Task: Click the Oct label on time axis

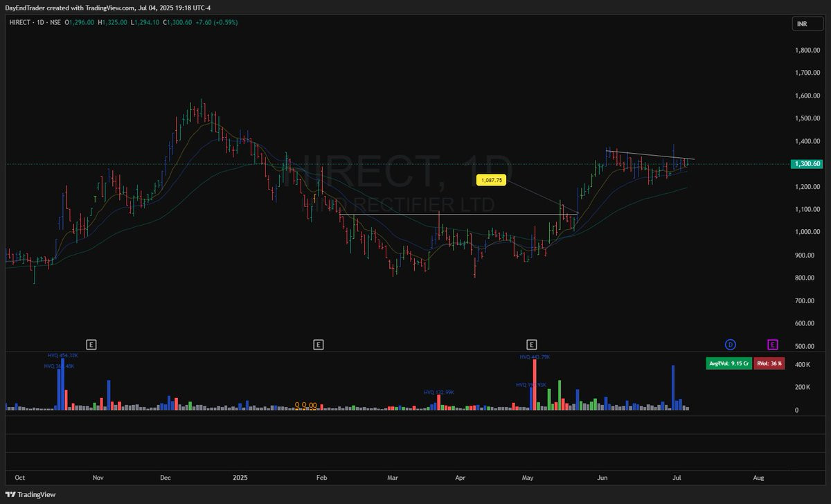Action: click(19, 478)
